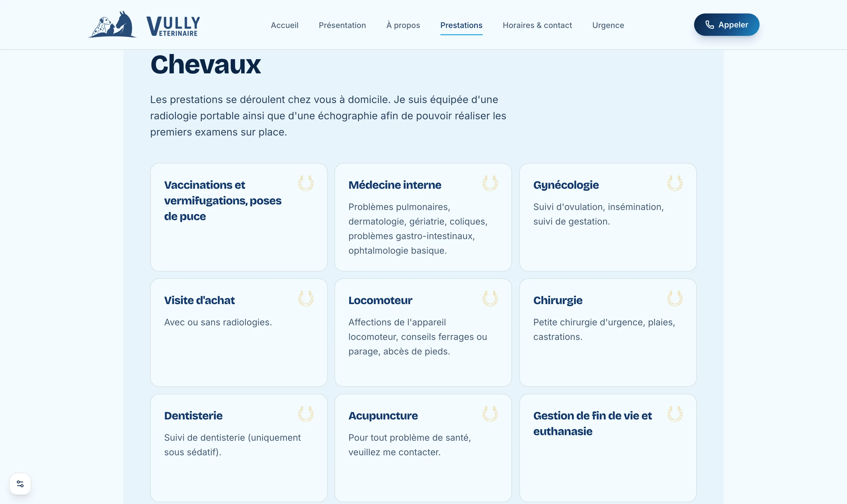The image size is (847, 504).
Task: Click 'Gestion de fin de vie et euthanasie' title
Action: [592, 424]
